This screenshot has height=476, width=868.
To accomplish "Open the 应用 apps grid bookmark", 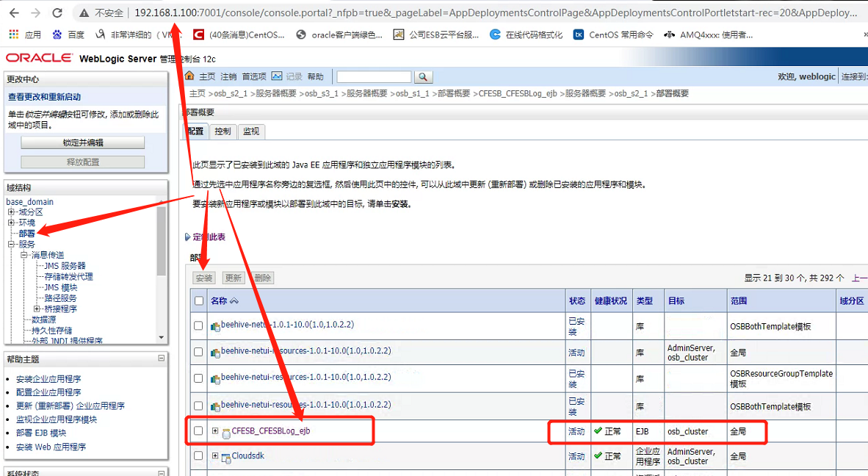I will coord(25,35).
